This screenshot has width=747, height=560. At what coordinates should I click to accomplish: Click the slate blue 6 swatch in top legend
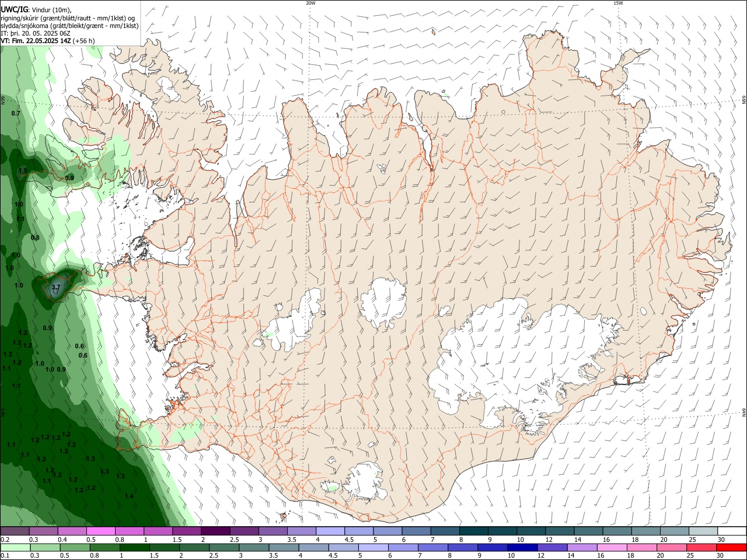pyautogui.click(x=417, y=531)
